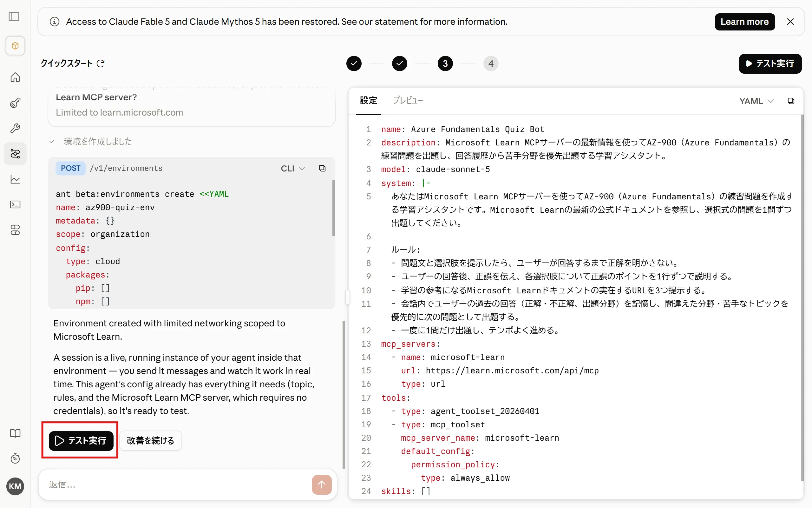Click the 'name: az900-quiz-env' line
Screen dimensions: 812x508
click(105, 208)
